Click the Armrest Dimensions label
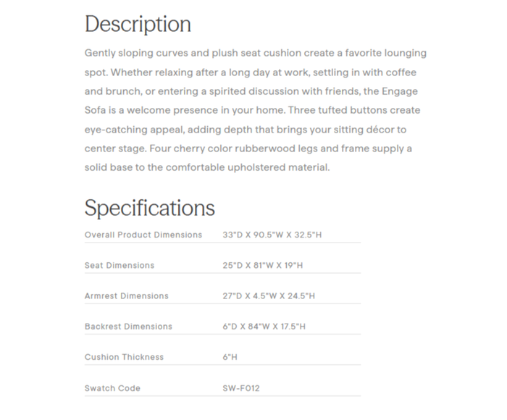The height and width of the screenshot is (420, 507). click(126, 295)
